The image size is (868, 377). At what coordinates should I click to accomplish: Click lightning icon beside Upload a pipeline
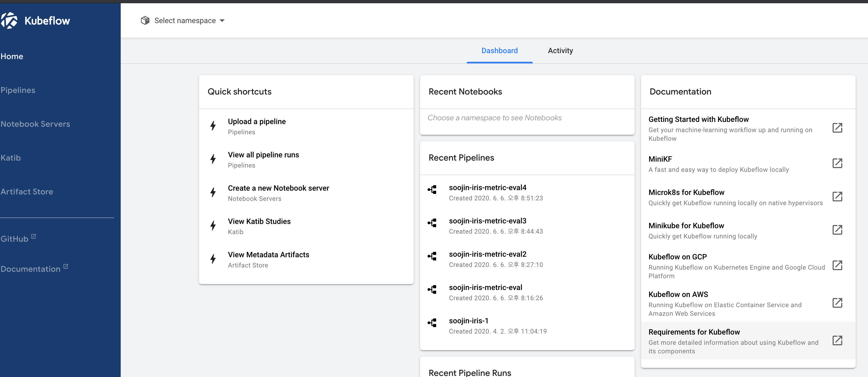click(213, 126)
